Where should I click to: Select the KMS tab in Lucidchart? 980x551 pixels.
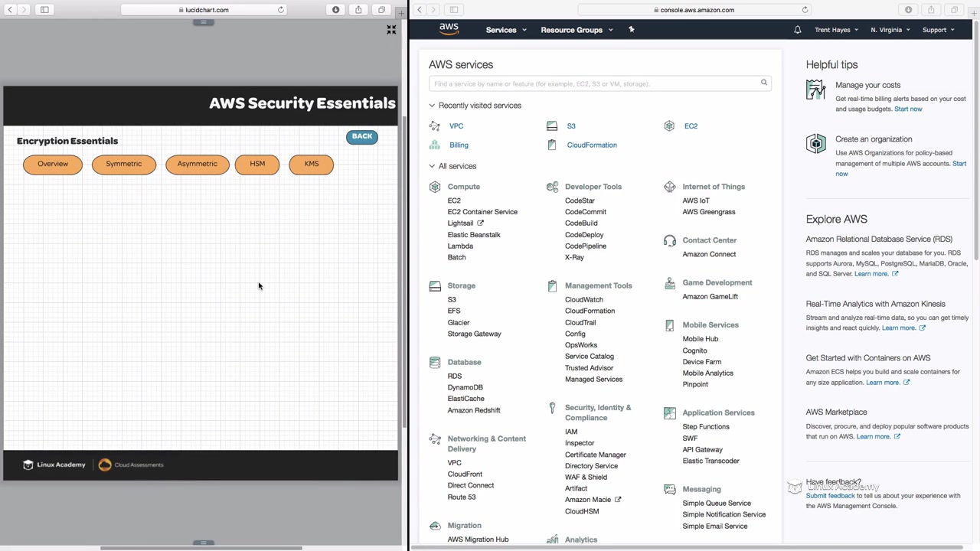tap(312, 165)
